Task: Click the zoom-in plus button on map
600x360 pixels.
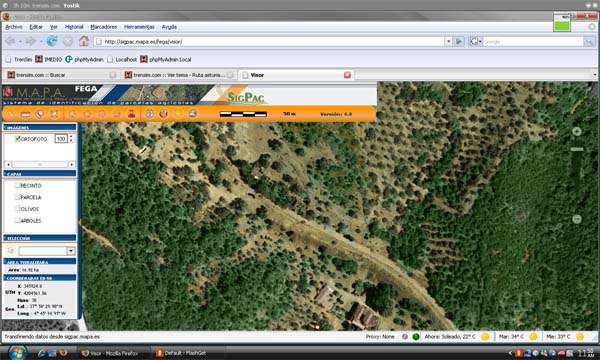Action: coord(577,132)
